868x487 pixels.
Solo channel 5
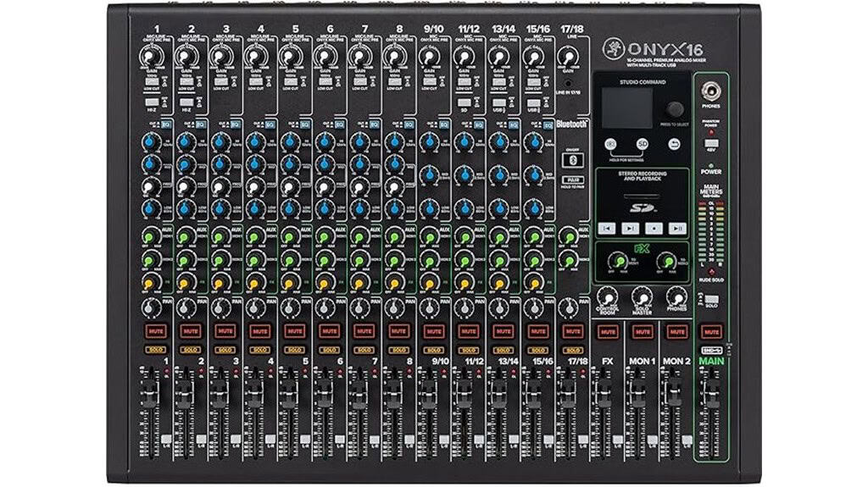[x=294, y=349]
